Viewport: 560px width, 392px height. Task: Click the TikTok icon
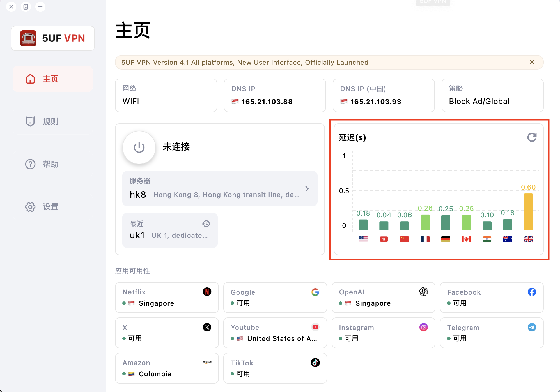click(x=315, y=363)
